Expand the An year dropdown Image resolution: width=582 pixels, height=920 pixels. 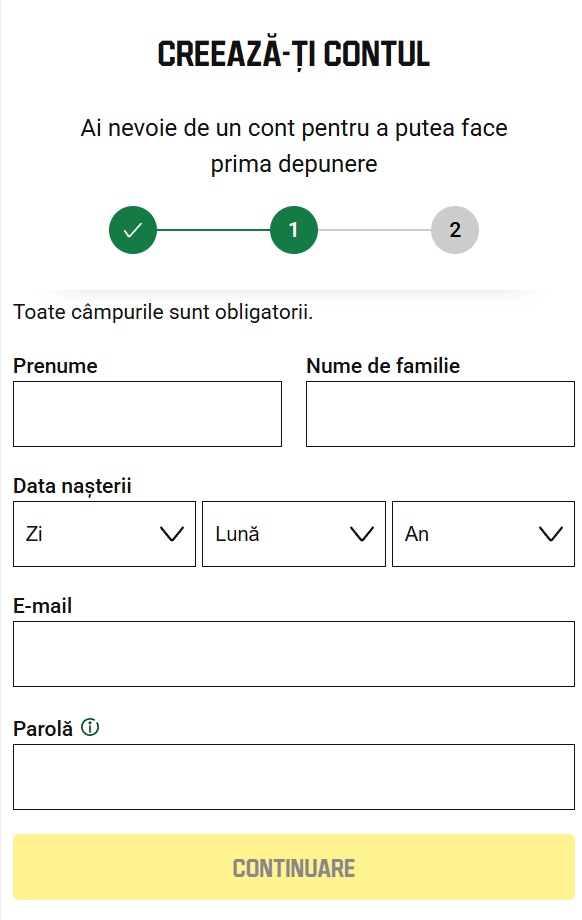point(483,534)
